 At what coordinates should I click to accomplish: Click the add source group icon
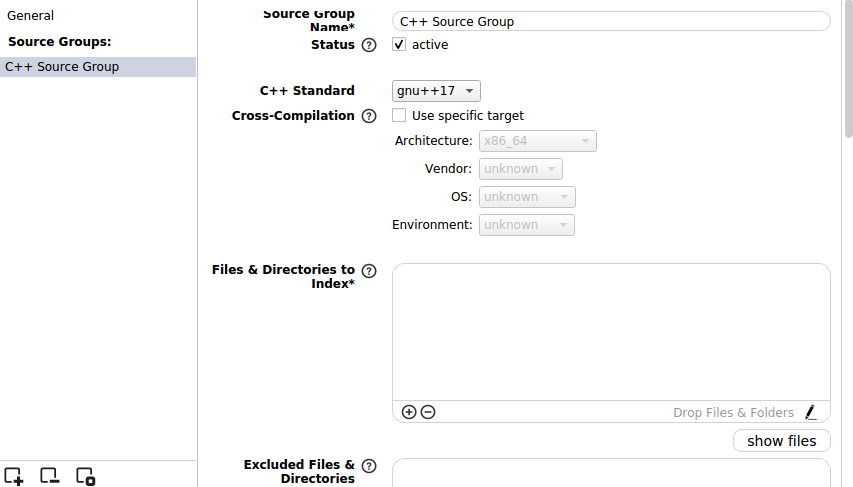click(14, 476)
